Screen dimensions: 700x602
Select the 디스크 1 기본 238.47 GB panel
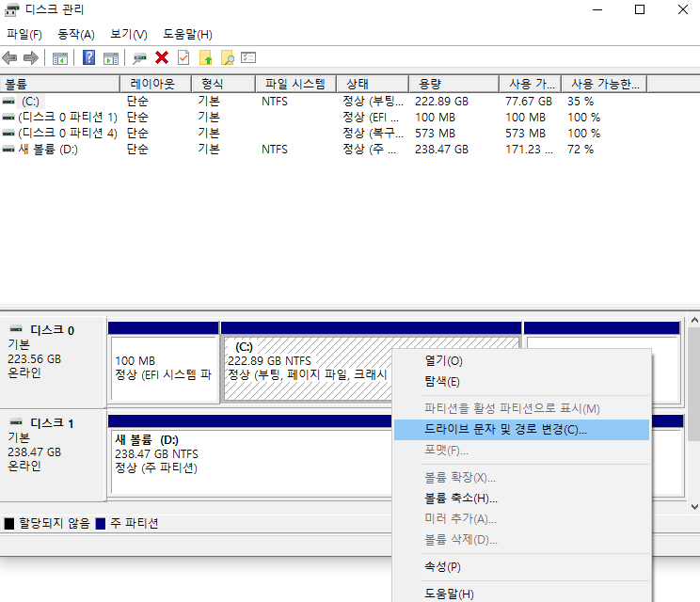click(53, 454)
